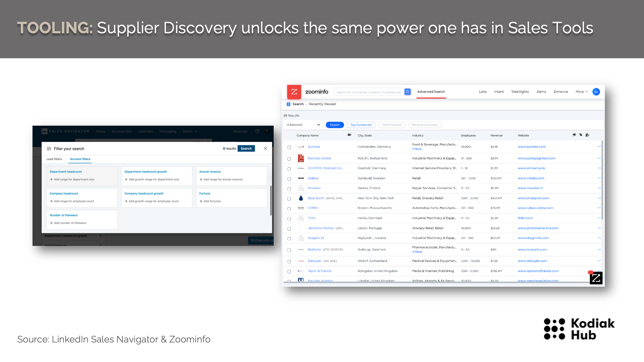Expand 1 More industries for Symrise
The width and height of the screenshot is (644, 362).
click(417, 149)
